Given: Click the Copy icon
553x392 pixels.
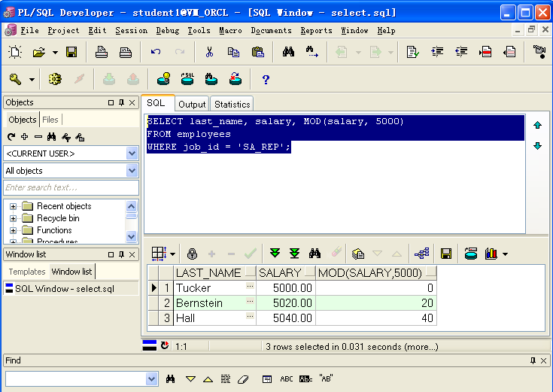Looking at the screenshot, I should click(x=233, y=52).
